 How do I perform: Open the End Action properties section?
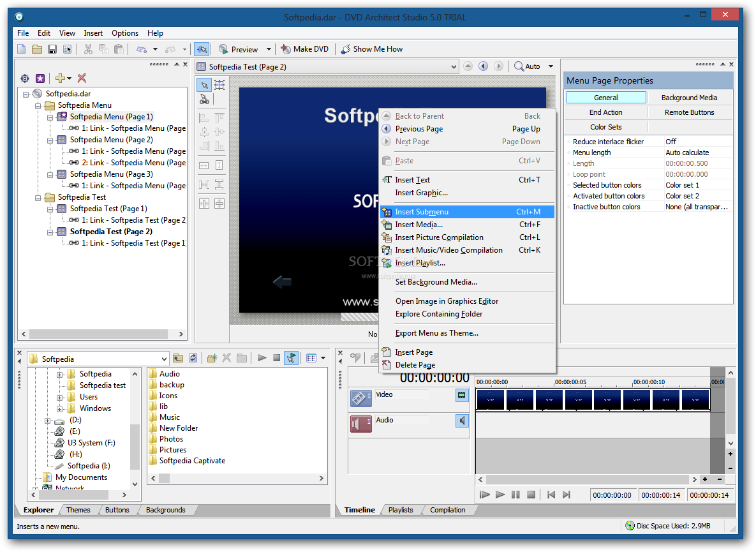[x=606, y=112]
